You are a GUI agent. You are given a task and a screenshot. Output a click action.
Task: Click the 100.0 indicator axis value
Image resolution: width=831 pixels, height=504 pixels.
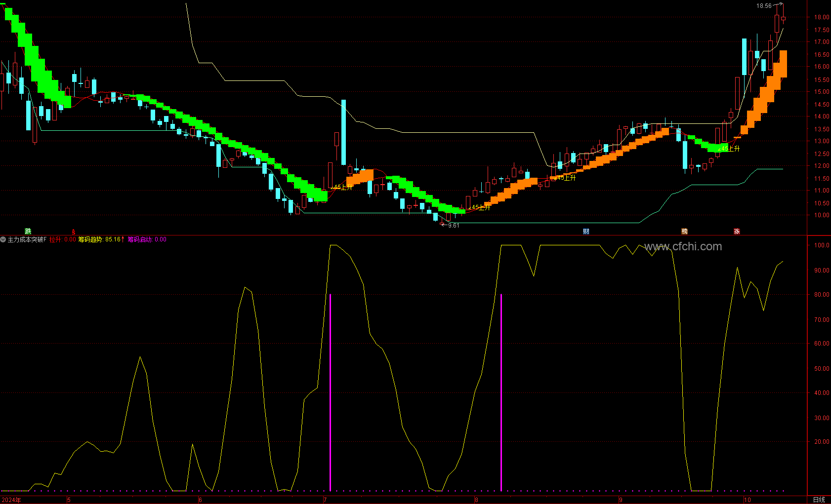point(822,245)
